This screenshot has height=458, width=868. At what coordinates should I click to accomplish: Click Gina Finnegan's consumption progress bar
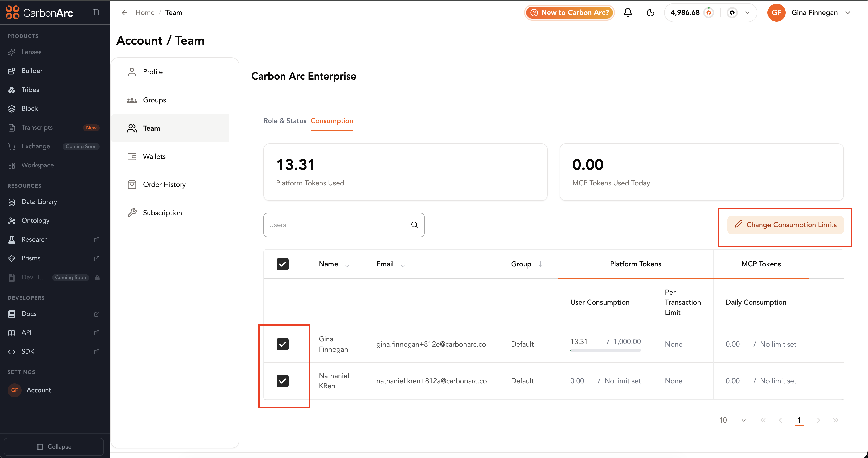(605, 350)
